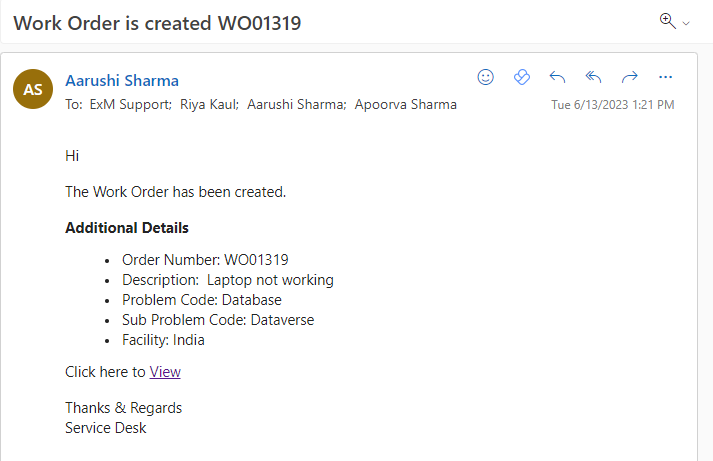
Task: Click the AS sender avatar
Action: click(x=33, y=89)
